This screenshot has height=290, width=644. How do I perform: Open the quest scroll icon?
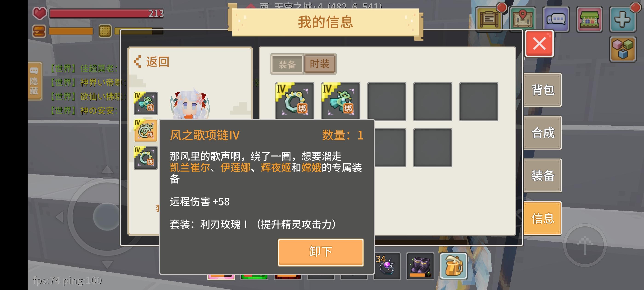pos(489,19)
